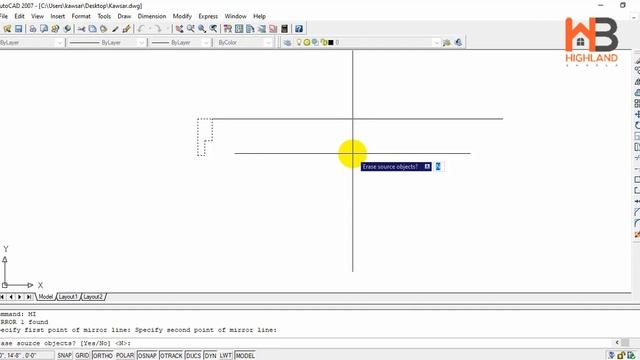Open the View menu
The width and height of the screenshot is (640, 360).
(x=38, y=16)
